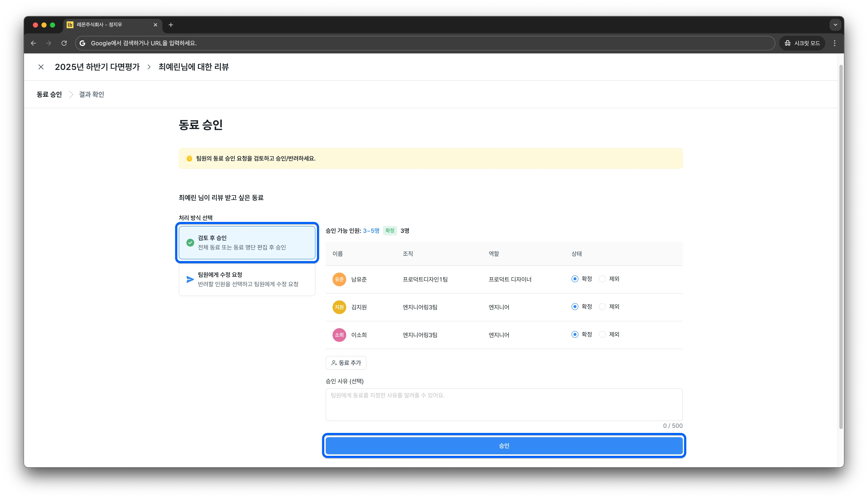Click the Google icon in address bar

pos(82,43)
